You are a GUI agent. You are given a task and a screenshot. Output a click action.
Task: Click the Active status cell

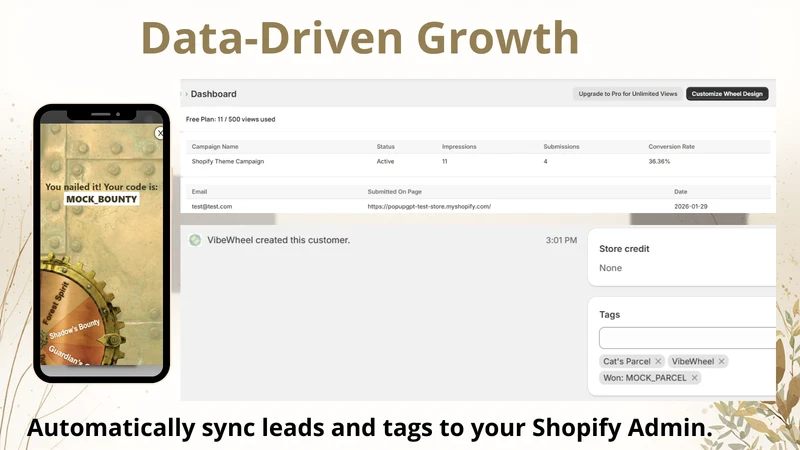385,161
